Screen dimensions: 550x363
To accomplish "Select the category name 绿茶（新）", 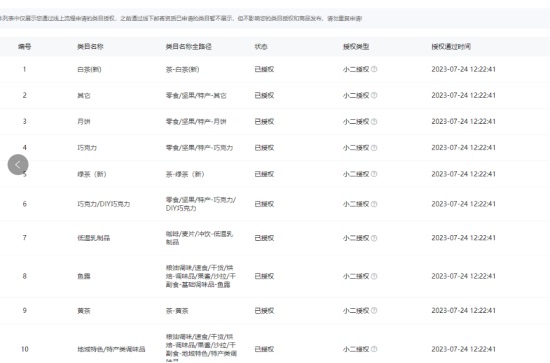I will click(x=92, y=174).
